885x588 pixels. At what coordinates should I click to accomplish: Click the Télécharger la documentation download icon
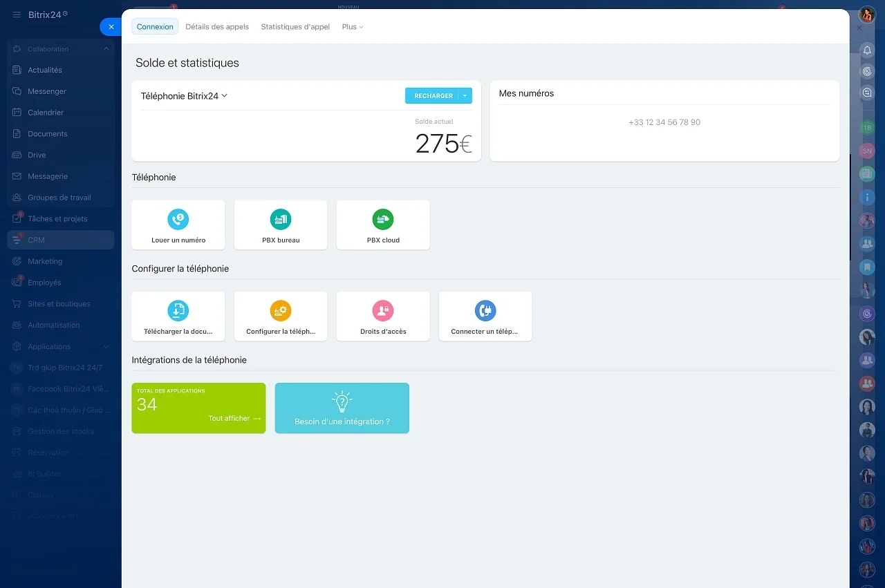tap(178, 310)
